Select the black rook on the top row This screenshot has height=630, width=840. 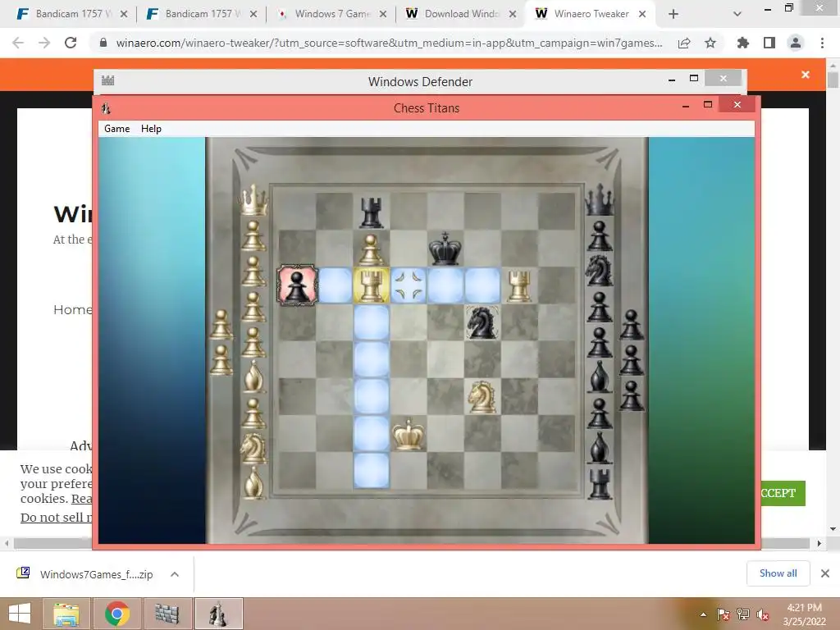point(372,212)
